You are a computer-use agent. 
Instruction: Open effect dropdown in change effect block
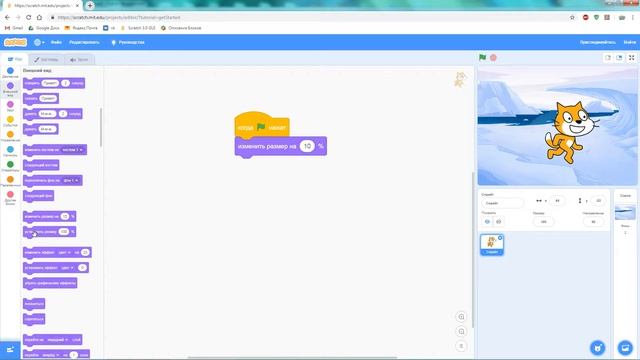(64, 253)
